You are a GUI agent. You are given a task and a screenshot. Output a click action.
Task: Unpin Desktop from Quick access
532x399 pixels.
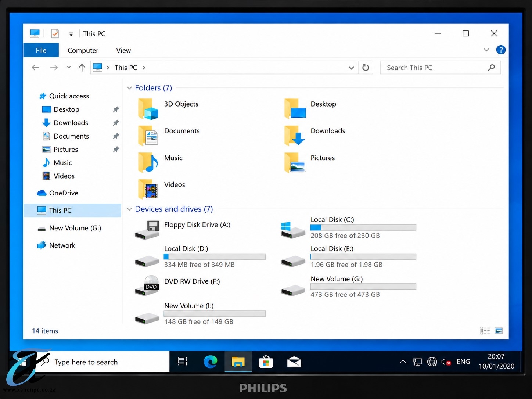(116, 109)
